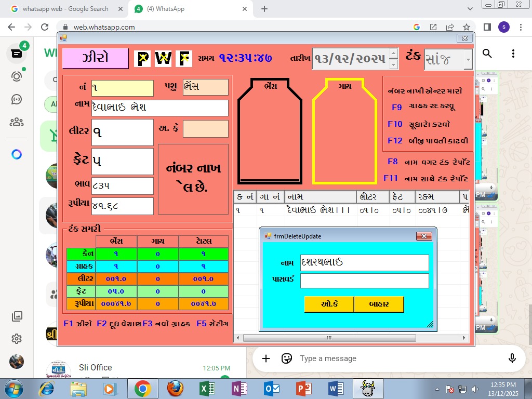The width and height of the screenshot is (532, 399).
Task: Open the cow dairy app icon on the taskbar
Action: (x=368, y=388)
